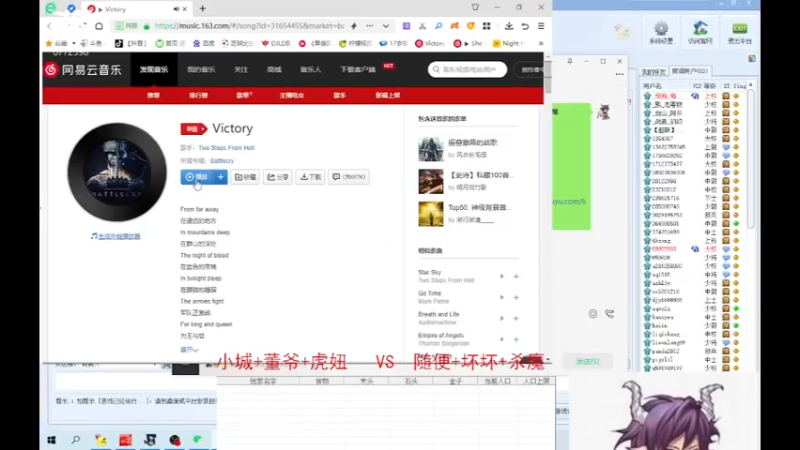Click the send button in chat window
Image resolution: width=800 pixels, height=450 pixels.
pos(588,361)
